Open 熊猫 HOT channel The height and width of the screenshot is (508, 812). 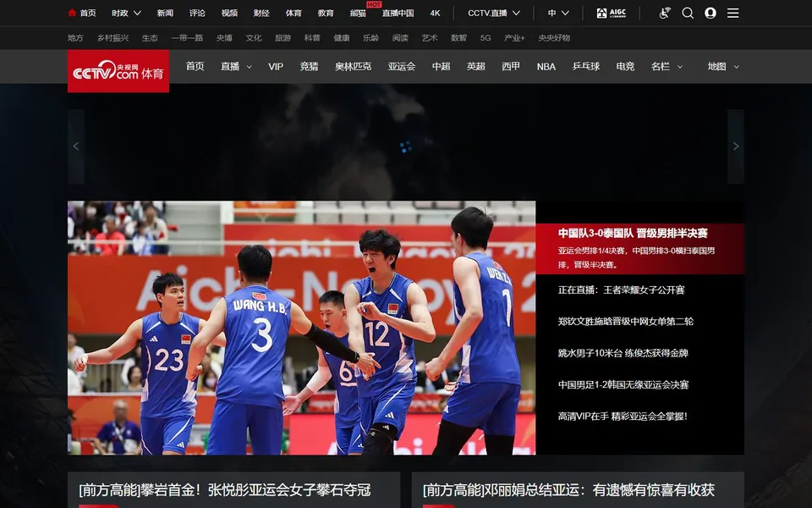[x=359, y=13]
